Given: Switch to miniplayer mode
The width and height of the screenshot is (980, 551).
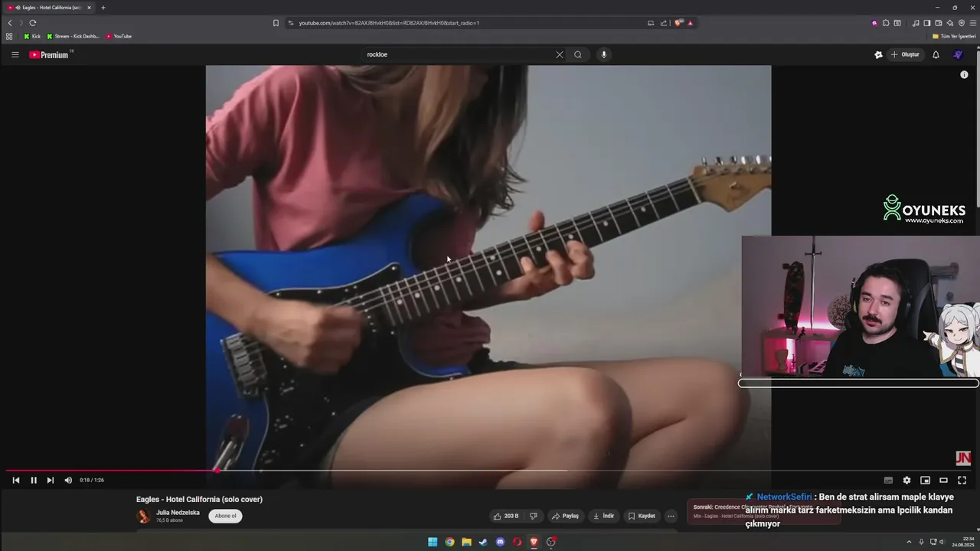Looking at the screenshot, I should (x=925, y=480).
